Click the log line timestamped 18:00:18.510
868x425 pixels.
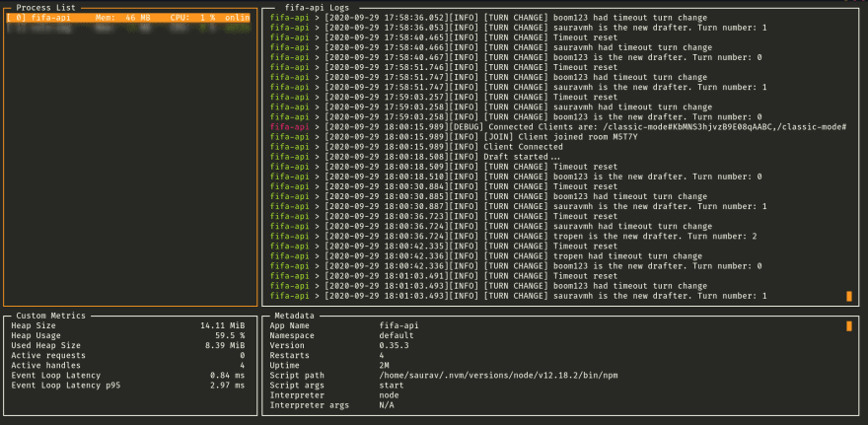(516, 177)
